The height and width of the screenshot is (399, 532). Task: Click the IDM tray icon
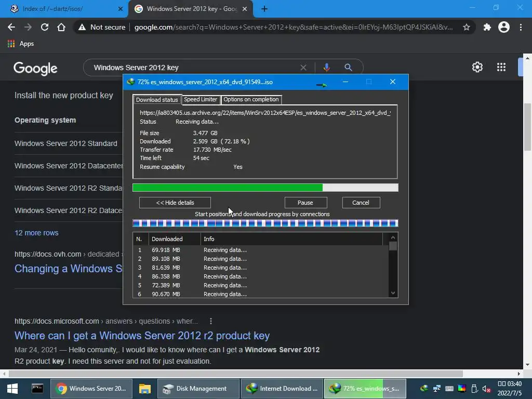424,389
